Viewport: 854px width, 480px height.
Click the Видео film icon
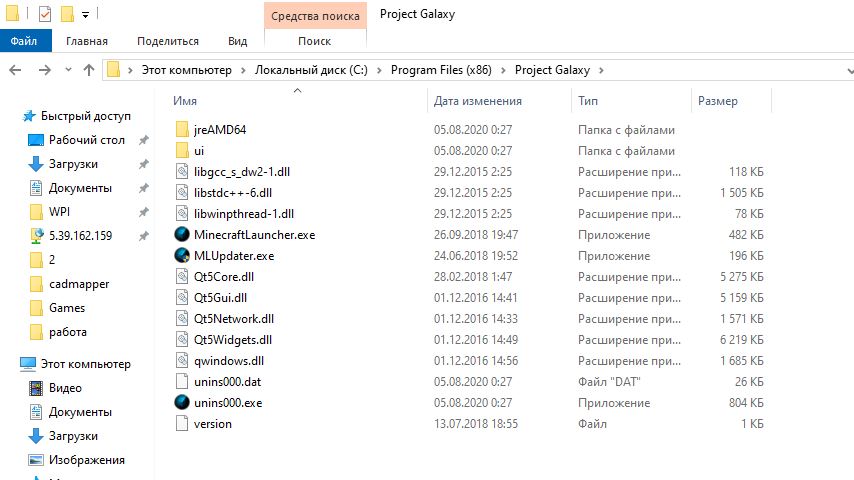coord(36,388)
